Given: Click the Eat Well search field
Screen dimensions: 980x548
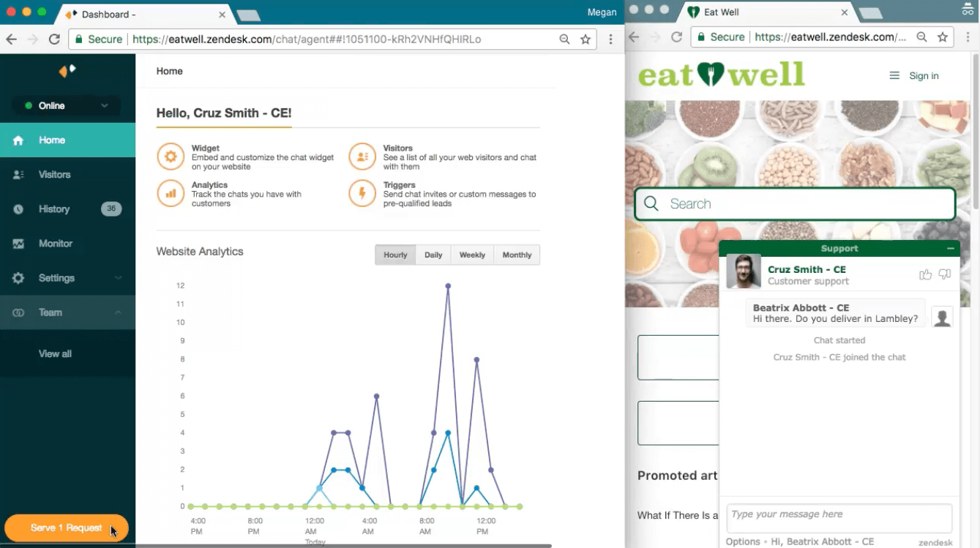Looking at the screenshot, I should coord(795,204).
